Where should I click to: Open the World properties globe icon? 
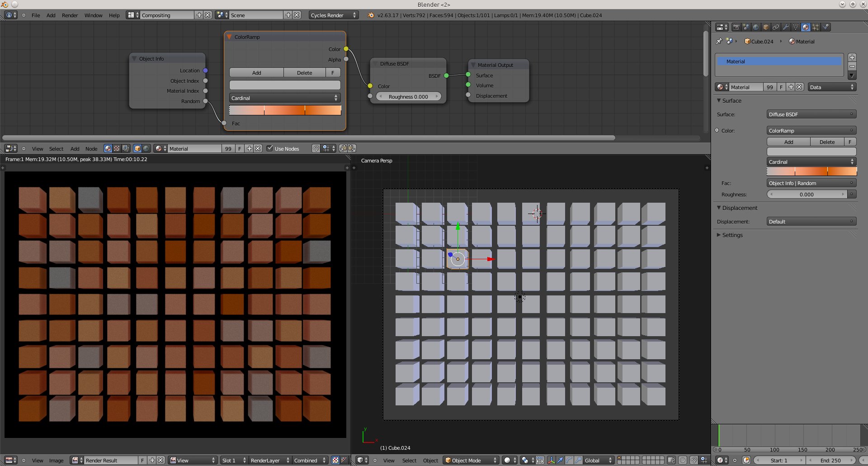pos(756,27)
